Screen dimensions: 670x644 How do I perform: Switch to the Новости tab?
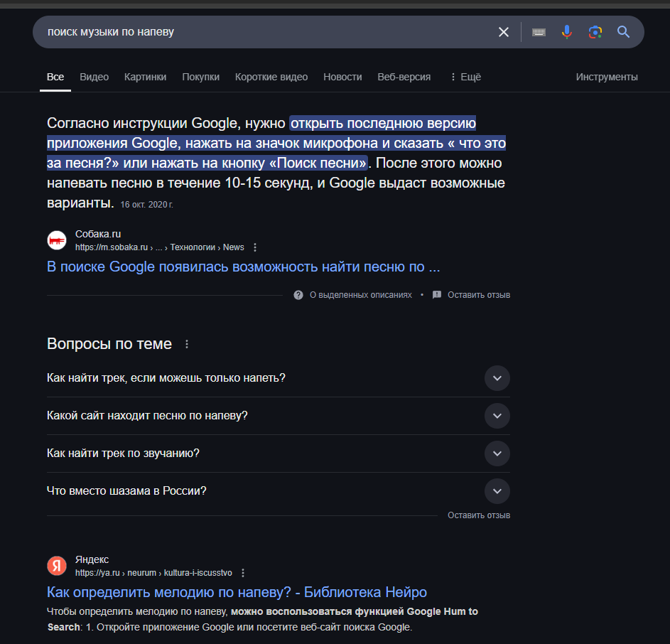click(342, 77)
